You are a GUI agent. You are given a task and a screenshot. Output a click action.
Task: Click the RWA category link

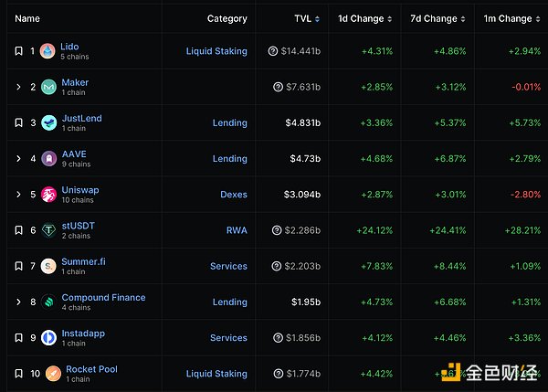point(237,230)
